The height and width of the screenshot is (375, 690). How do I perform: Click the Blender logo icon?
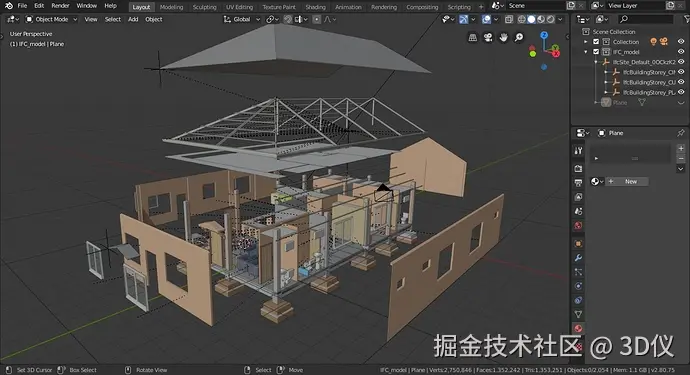pos(9,6)
